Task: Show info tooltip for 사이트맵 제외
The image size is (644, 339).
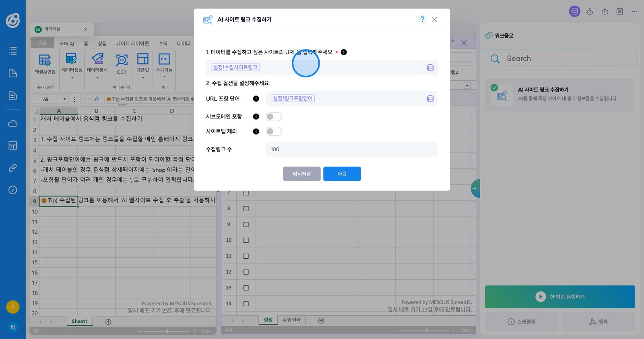Action: pyautogui.click(x=256, y=131)
